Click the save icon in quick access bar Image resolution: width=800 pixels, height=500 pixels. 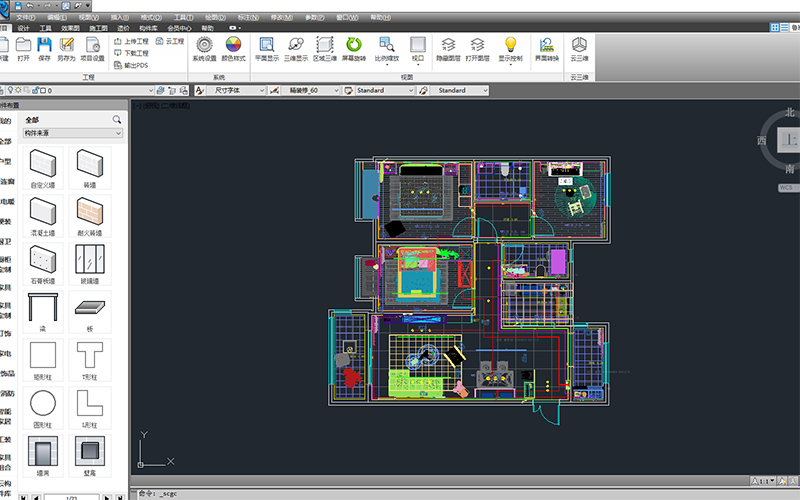pos(18,6)
